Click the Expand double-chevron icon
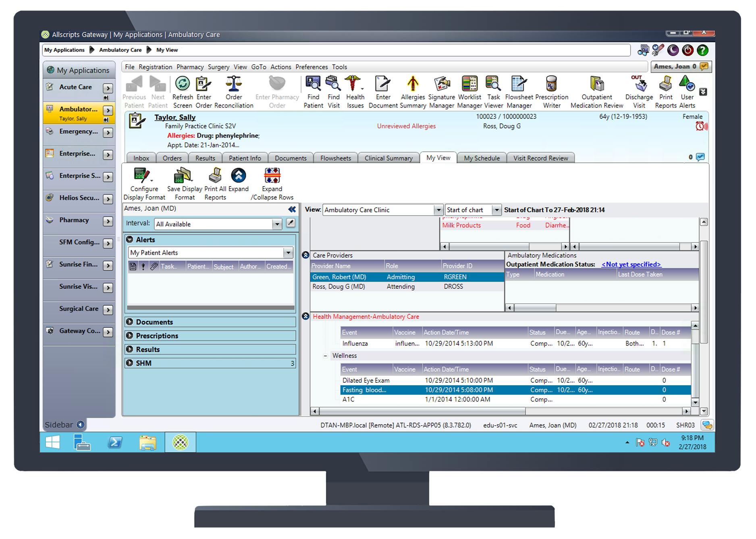The width and height of the screenshot is (756, 539). (x=239, y=175)
